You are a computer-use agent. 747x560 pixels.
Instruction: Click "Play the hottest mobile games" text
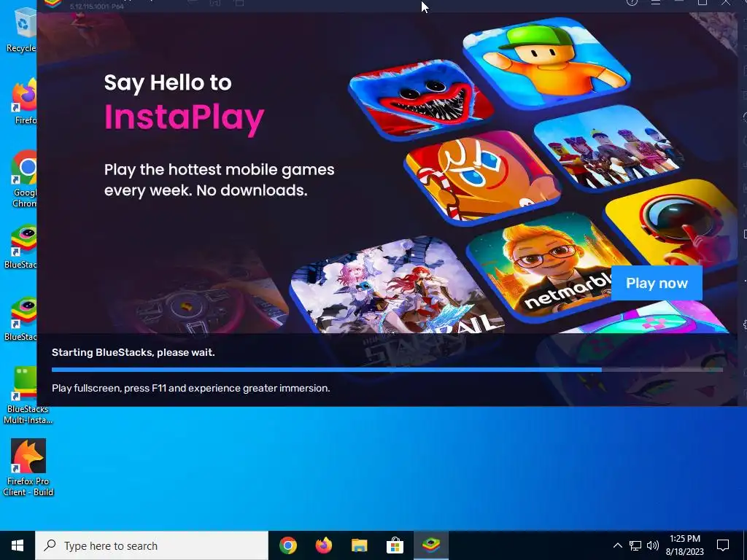click(219, 169)
